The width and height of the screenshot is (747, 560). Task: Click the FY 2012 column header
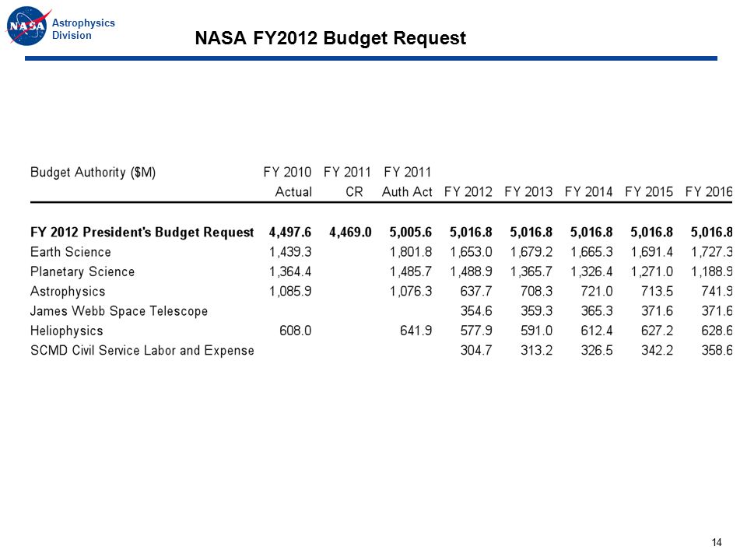tap(468, 191)
